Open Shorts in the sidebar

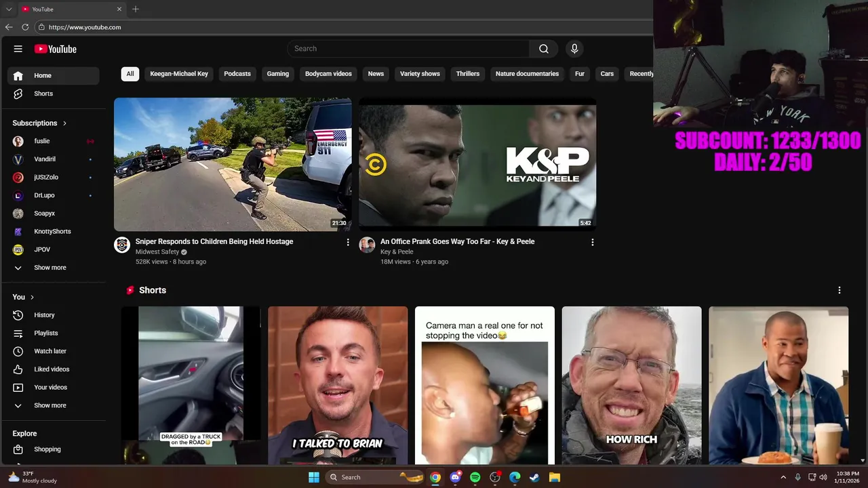click(53, 94)
